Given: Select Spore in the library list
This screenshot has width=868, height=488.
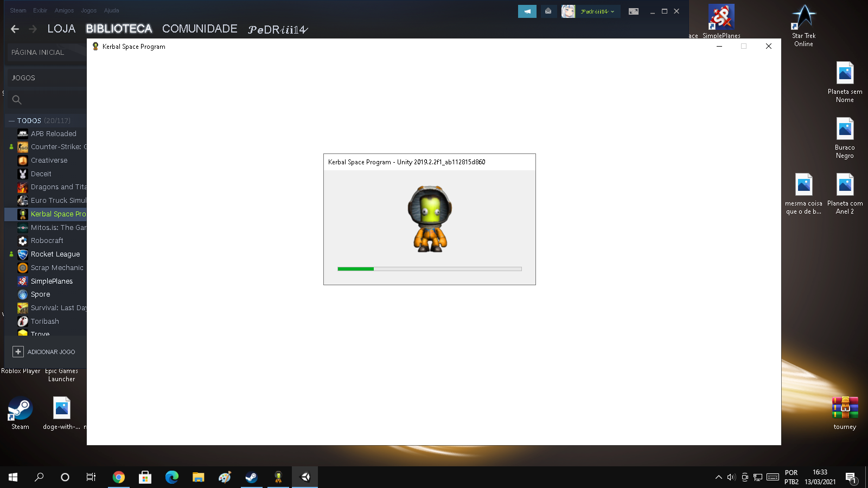Looking at the screenshot, I should point(40,294).
